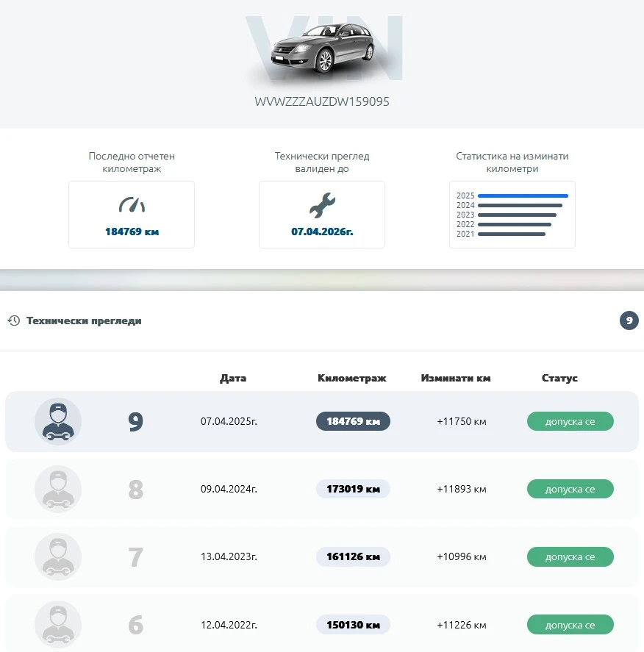Click 'допуска се' status for 09.04.2024
Viewport: 644px width, 652px height.
pyautogui.click(x=570, y=490)
